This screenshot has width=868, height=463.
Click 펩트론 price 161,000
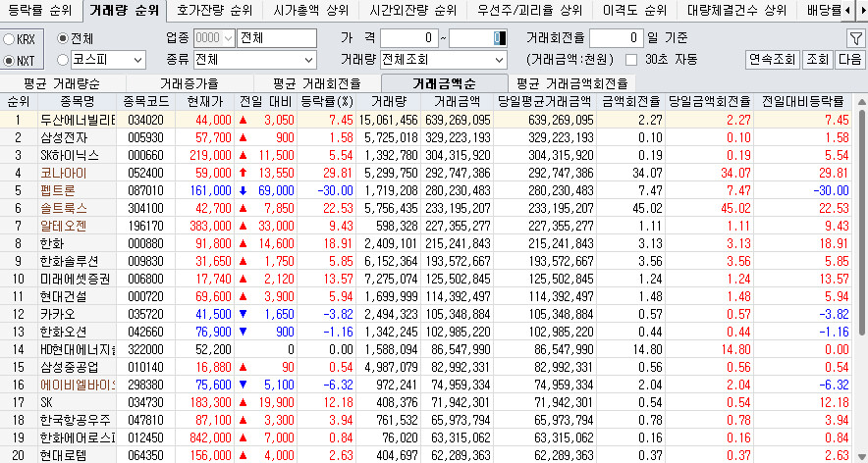(x=210, y=191)
